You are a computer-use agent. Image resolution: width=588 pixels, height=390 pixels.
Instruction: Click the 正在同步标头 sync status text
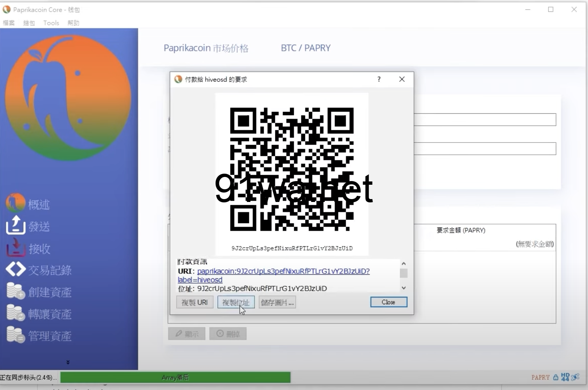click(29, 377)
